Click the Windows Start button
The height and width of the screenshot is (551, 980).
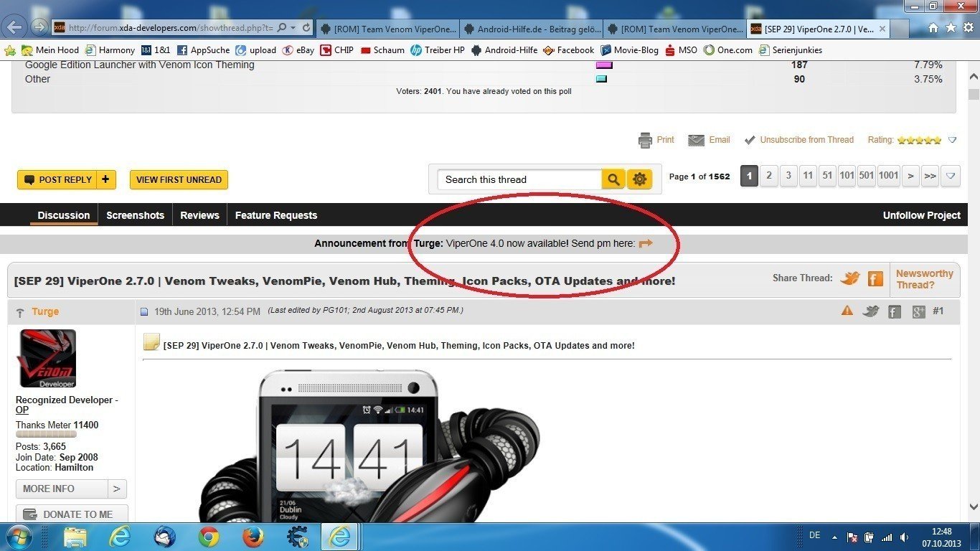[19, 537]
